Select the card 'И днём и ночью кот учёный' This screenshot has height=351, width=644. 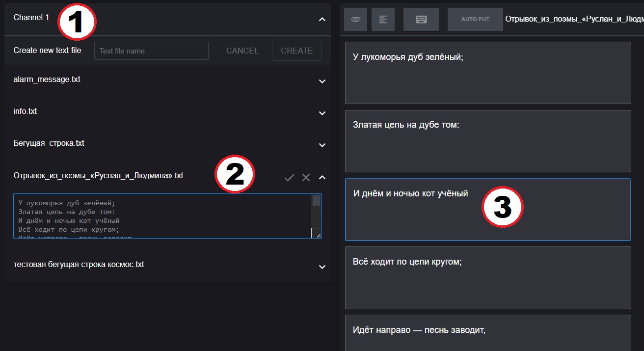(x=488, y=209)
